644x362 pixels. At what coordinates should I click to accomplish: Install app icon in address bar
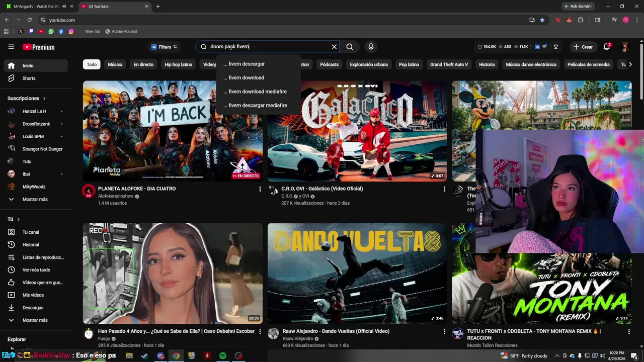coord(532,20)
